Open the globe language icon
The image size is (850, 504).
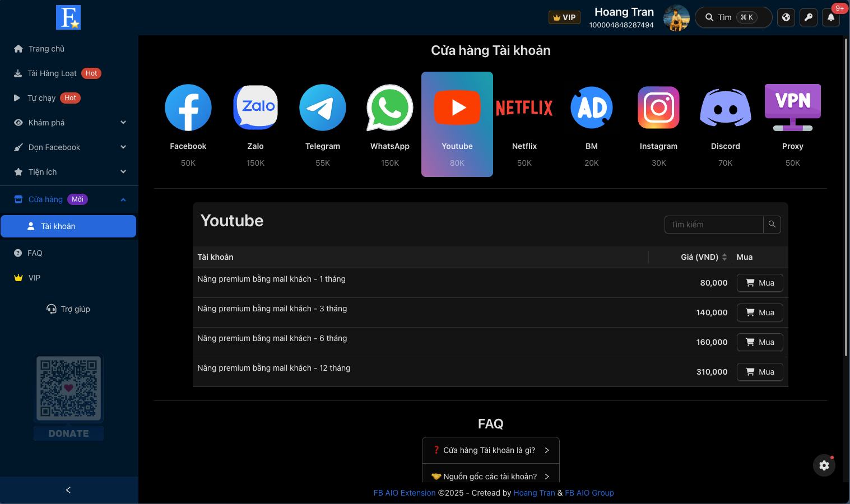786,17
